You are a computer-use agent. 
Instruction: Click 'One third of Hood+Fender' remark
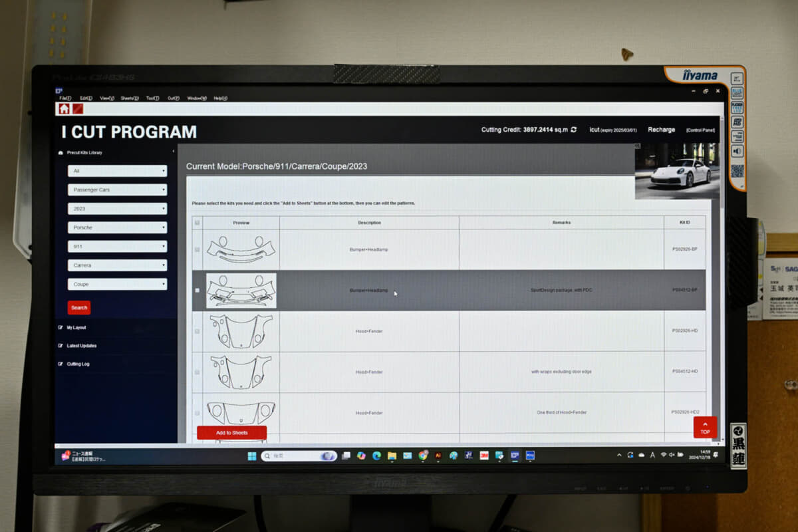tap(561, 412)
